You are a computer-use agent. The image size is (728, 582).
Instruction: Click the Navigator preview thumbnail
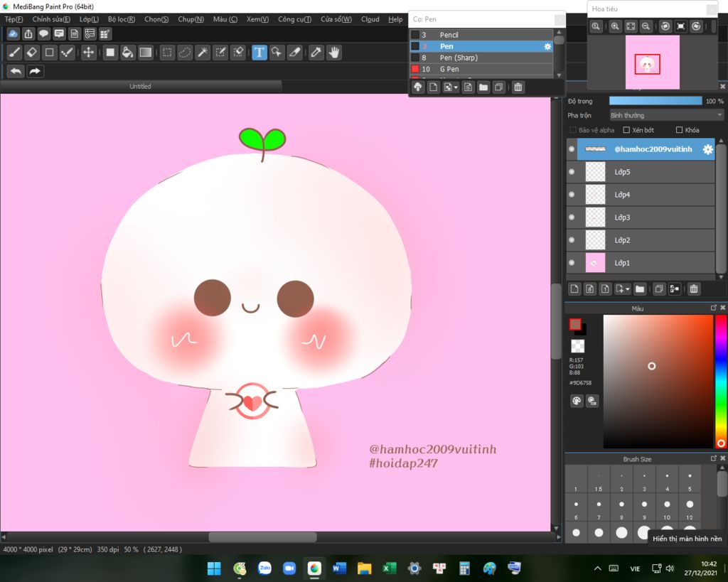tap(653, 63)
